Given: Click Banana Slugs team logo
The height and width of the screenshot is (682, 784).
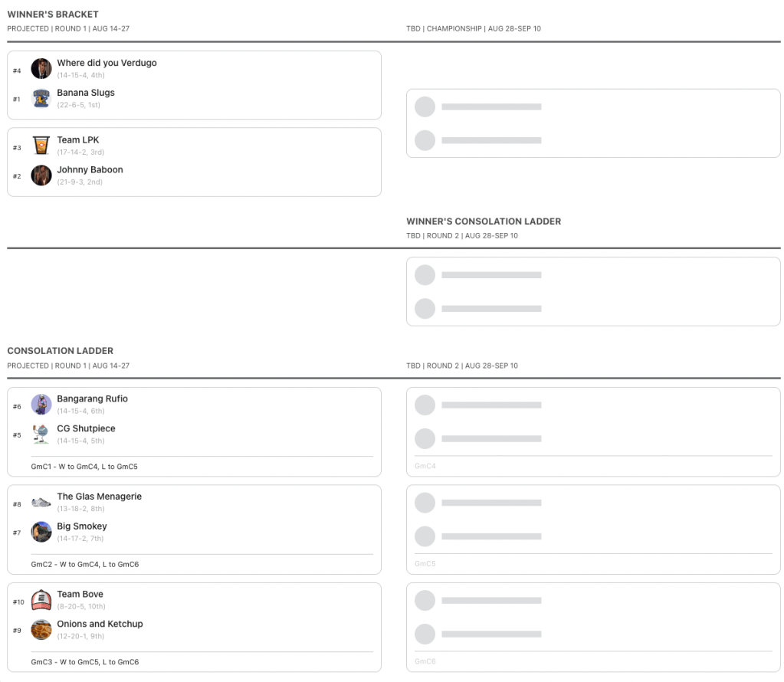Looking at the screenshot, I should pos(41,98).
